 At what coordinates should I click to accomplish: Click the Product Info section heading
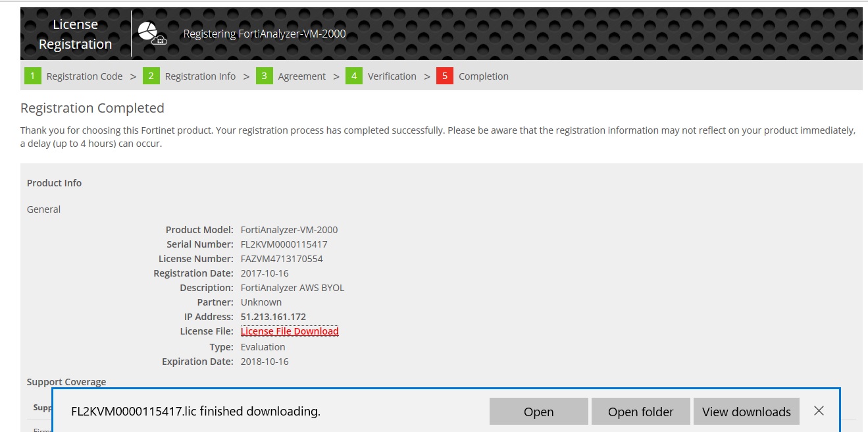tap(54, 183)
